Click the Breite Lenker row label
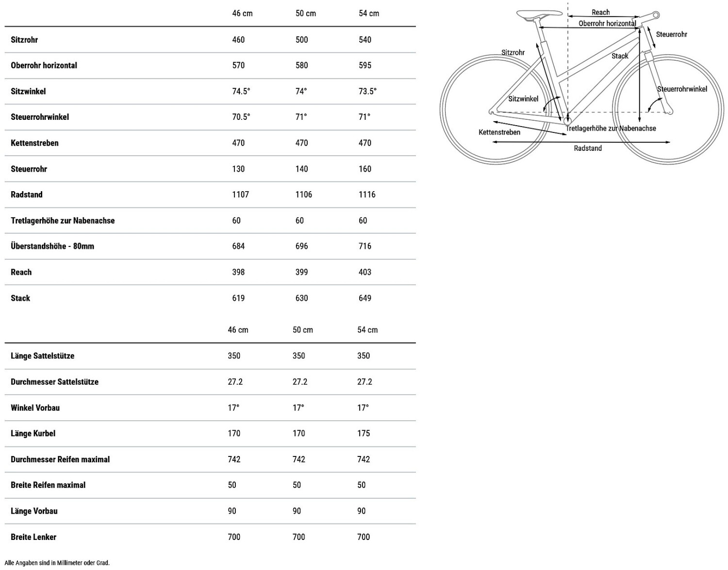The width and height of the screenshot is (728, 570). coord(33,537)
